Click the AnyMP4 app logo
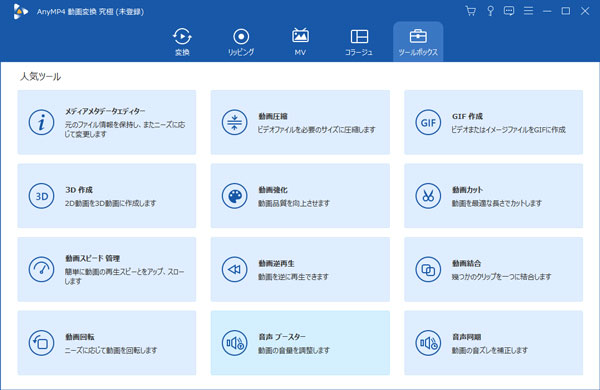 pyautogui.click(x=20, y=11)
